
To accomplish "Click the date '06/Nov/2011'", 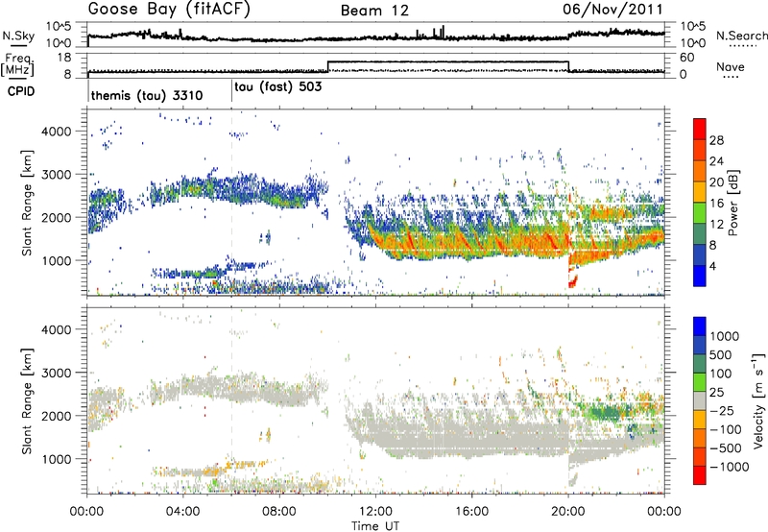I will click(x=612, y=10).
